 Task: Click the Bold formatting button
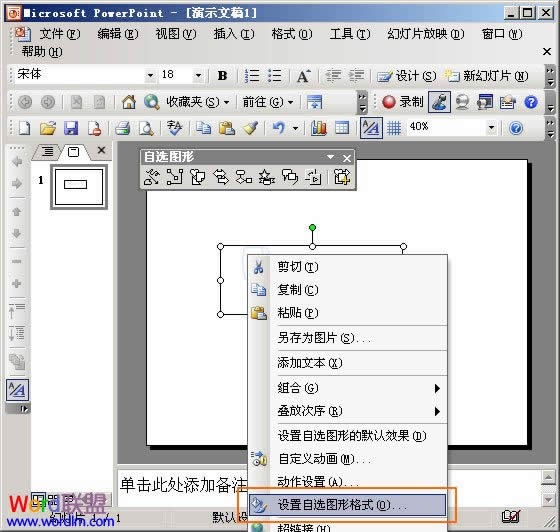click(222, 76)
